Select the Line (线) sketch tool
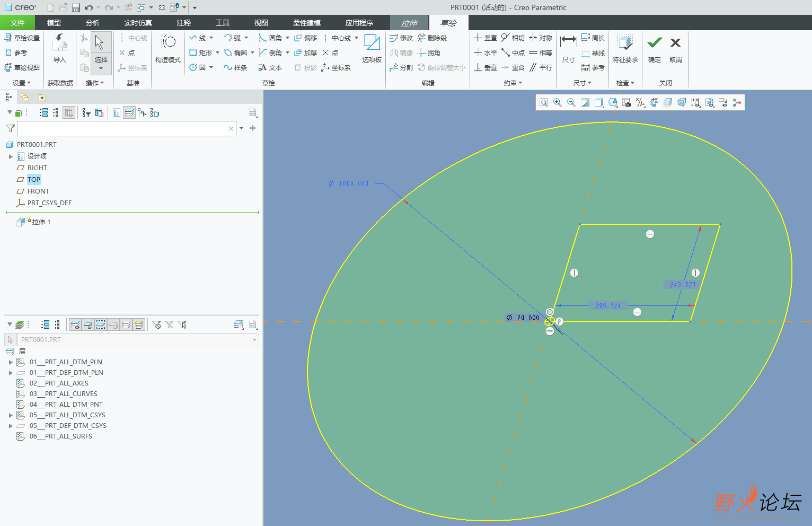812x526 pixels. click(197, 38)
